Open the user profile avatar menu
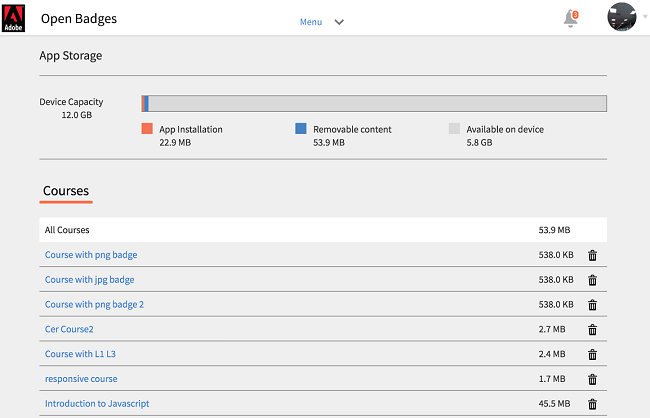 tap(622, 18)
